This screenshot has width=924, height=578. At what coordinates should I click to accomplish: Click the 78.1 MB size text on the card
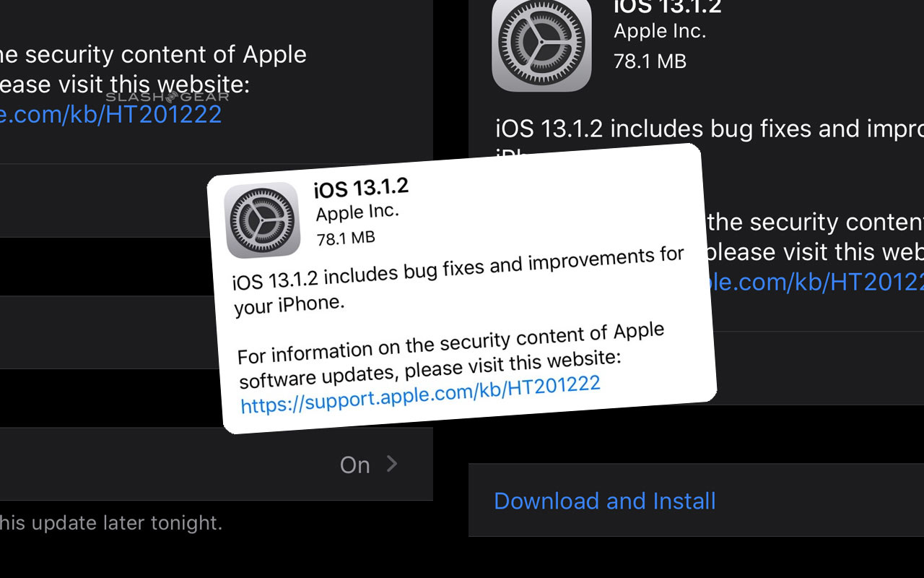click(345, 238)
